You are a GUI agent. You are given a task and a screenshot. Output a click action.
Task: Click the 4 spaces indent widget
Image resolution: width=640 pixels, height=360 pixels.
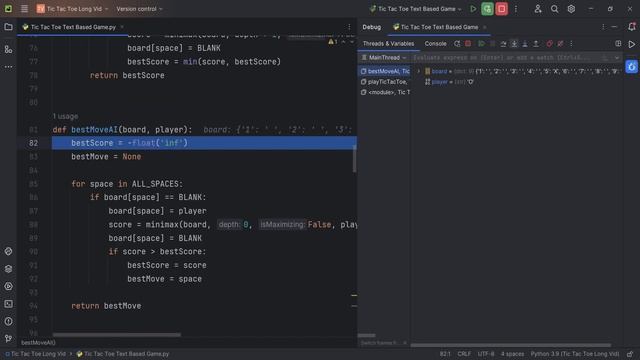click(512, 354)
